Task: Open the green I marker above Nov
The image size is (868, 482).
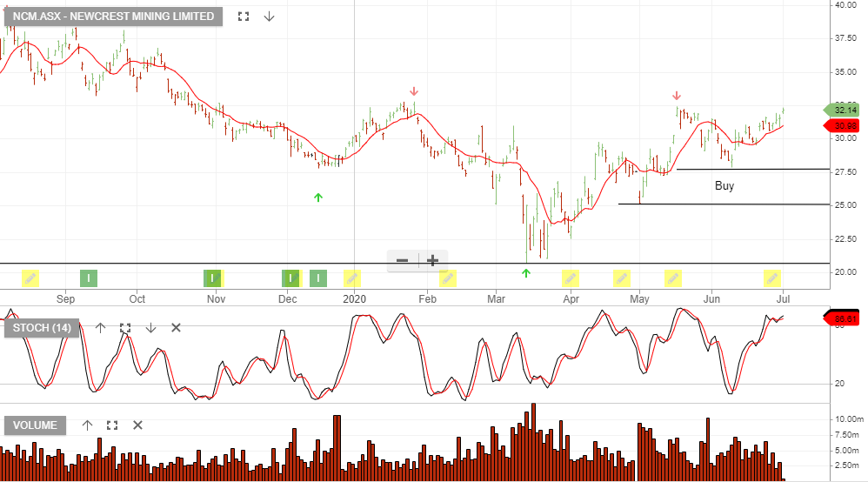Action: [212, 278]
